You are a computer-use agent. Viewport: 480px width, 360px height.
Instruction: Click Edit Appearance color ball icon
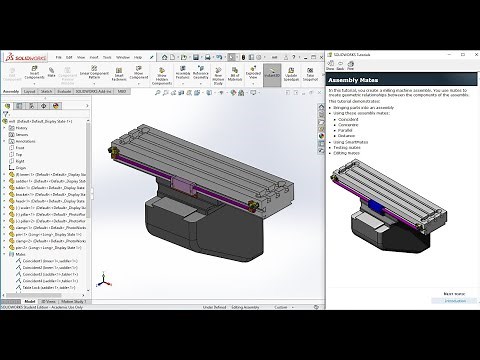tap(233, 93)
